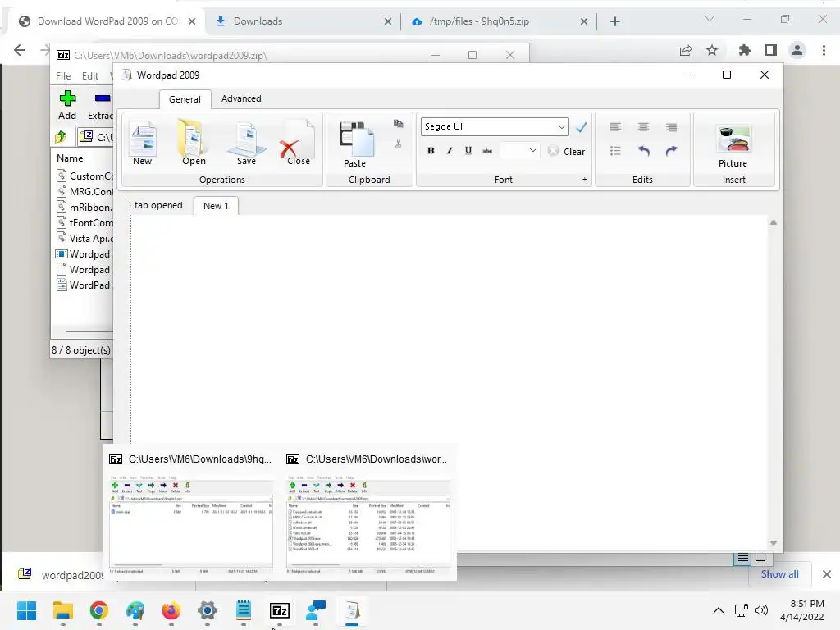Go up one folder in 7-Zip
The height and width of the screenshot is (630, 840).
(x=61, y=137)
